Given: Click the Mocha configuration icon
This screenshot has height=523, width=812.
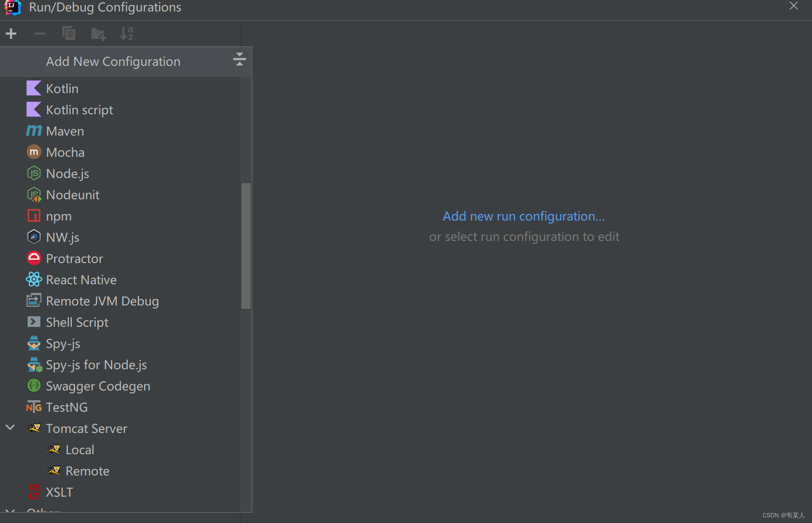Looking at the screenshot, I should [34, 152].
